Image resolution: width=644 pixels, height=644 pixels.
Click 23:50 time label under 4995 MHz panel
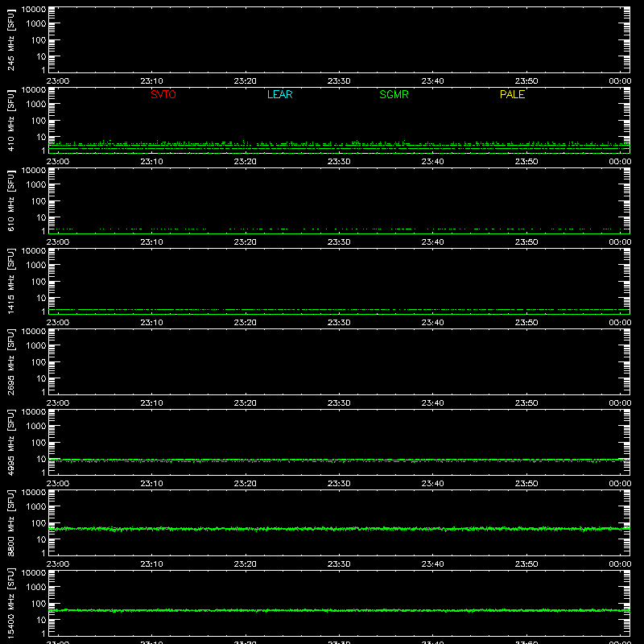point(526,484)
